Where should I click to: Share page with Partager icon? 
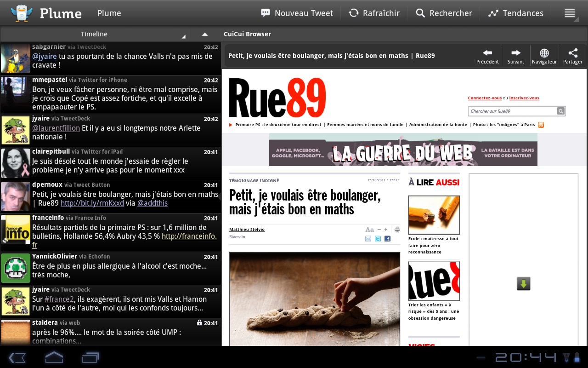(x=573, y=56)
